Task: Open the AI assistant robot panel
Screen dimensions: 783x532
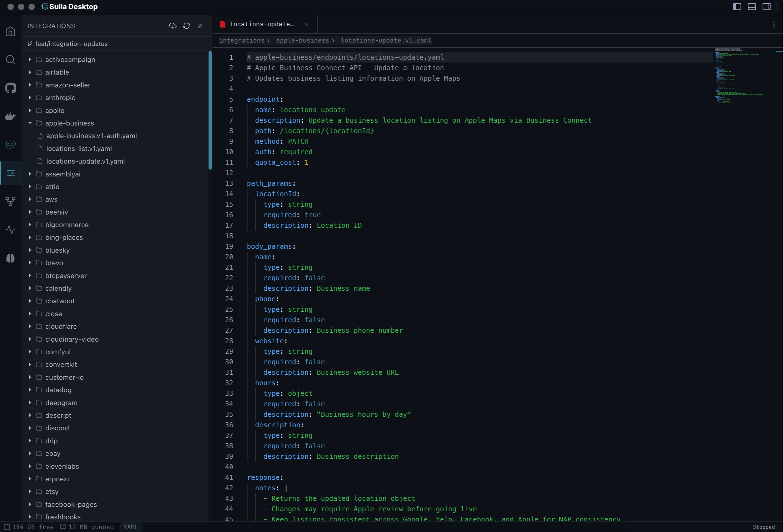Action: (11, 144)
